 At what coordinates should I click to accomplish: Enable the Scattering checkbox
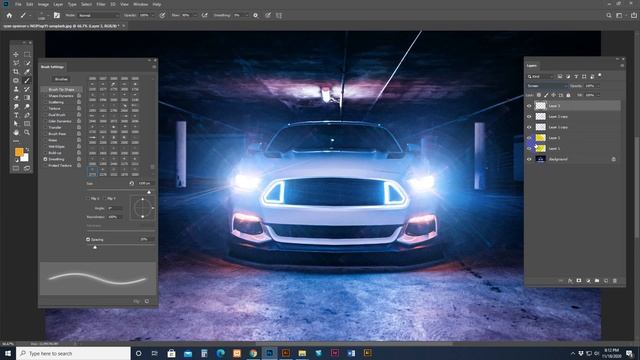pos(45,102)
